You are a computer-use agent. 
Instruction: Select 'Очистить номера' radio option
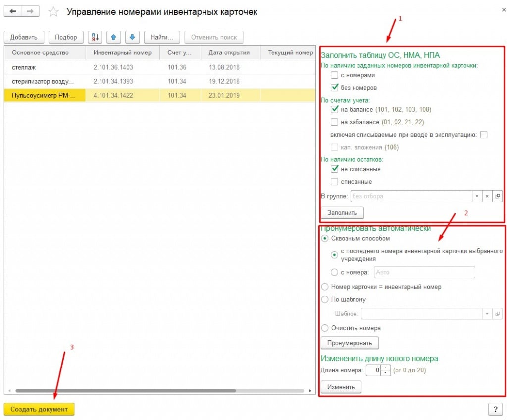325,328
